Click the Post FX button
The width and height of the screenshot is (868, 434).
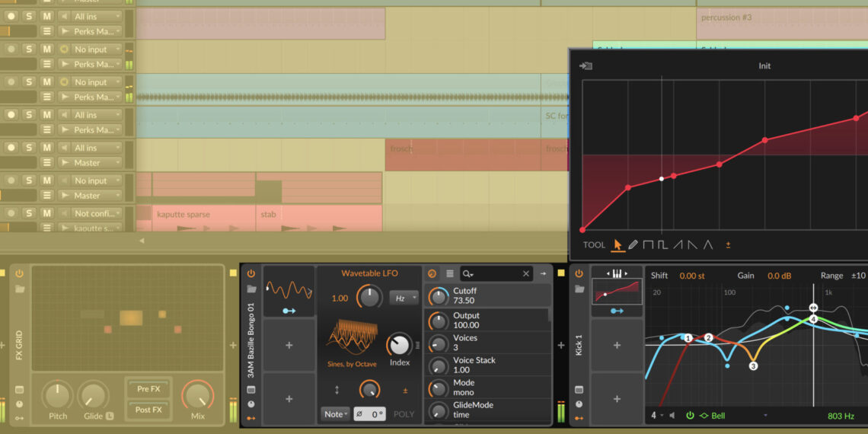click(x=148, y=410)
